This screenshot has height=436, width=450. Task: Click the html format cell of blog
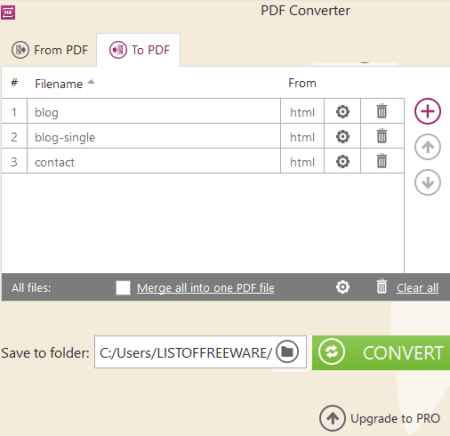302,111
